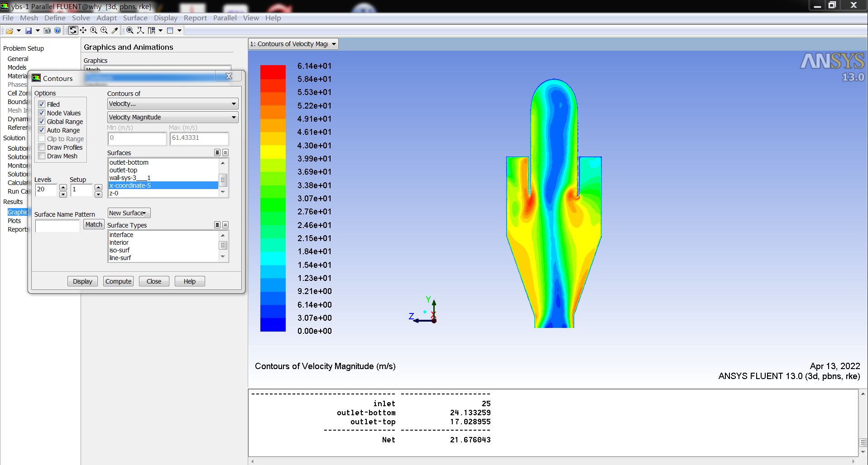Image resolution: width=868 pixels, height=465 pixels.
Task: Click the open file folder icon
Action: click(x=9, y=31)
